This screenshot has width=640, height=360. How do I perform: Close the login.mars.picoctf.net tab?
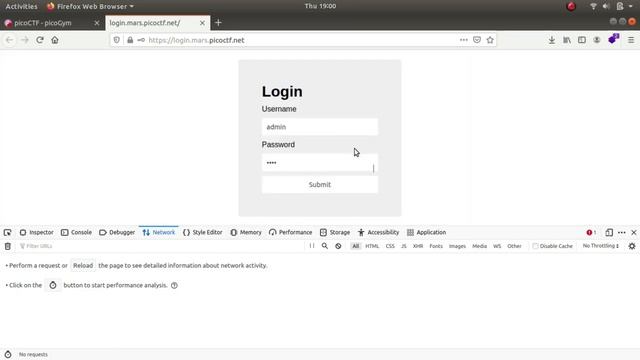[x=202, y=23]
